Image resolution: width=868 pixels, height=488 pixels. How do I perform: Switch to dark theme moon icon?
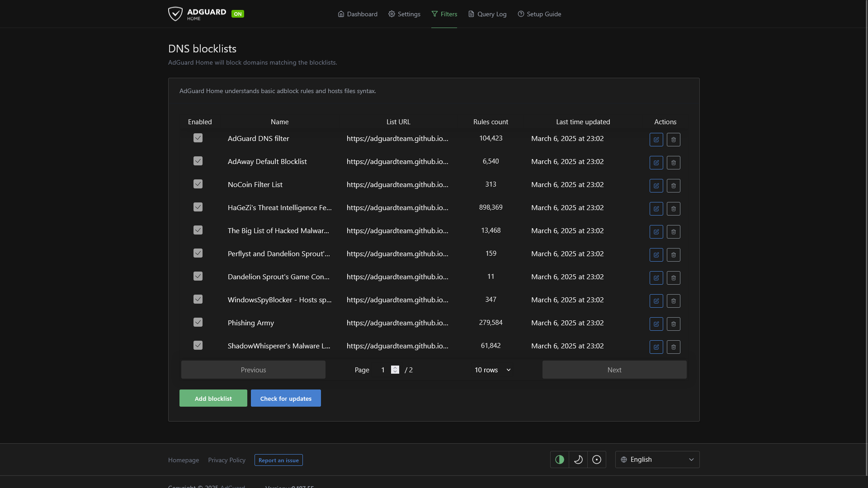pos(578,460)
